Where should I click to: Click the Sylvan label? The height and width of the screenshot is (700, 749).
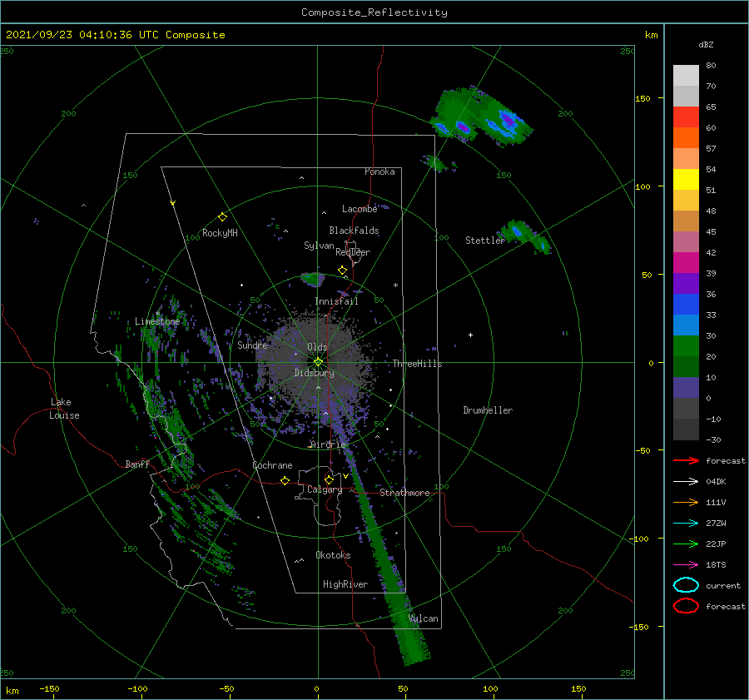[x=319, y=246]
